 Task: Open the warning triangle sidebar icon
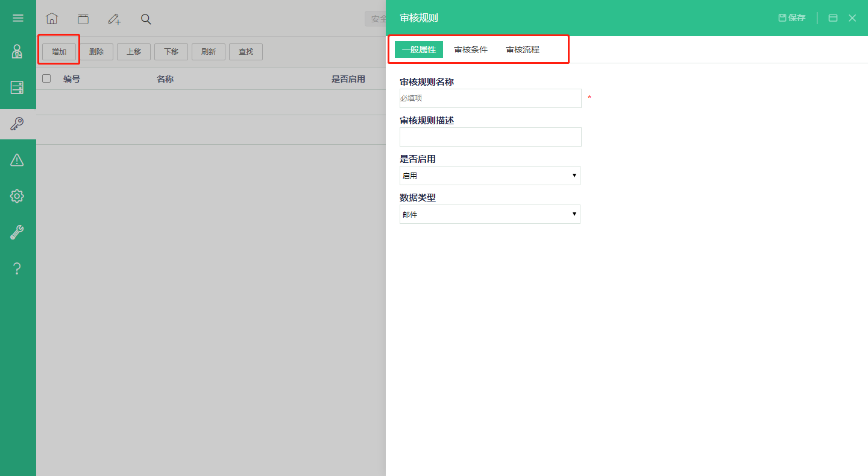coord(17,160)
